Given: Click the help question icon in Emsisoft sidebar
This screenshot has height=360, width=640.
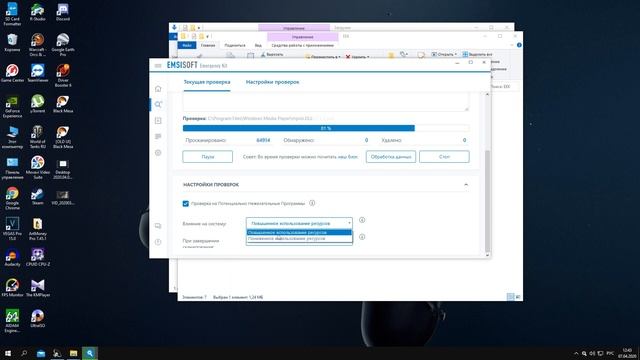Looking at the screenshot, I should (x=158, y=242).
